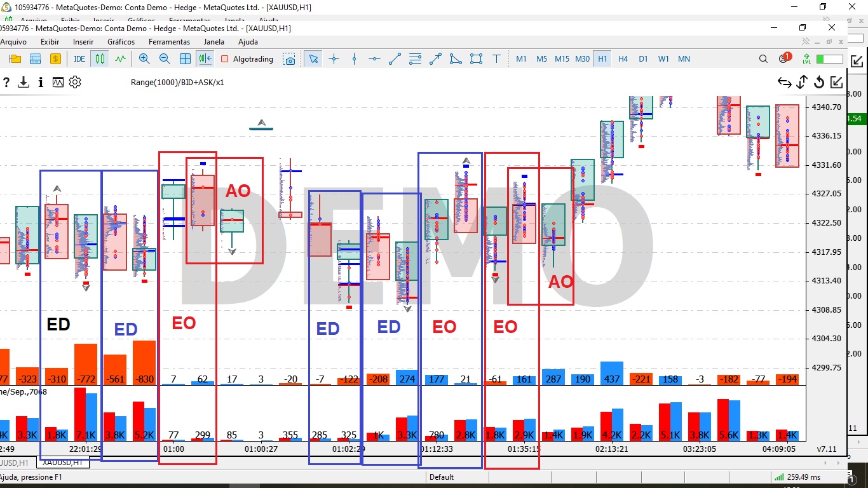Switch timeframe to H4
Viewport: 868px width, 488px height.
click(623, 59)
